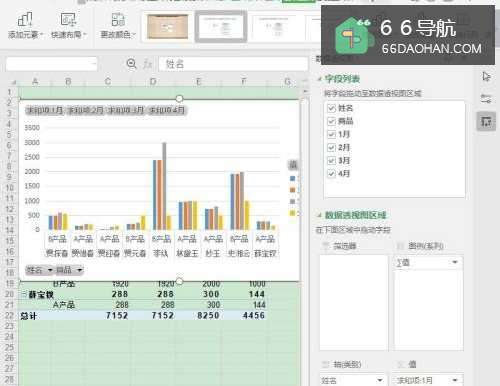500x386 pixels.
Task: Open the settings sliders icon in right sidebar
Action: coord(486,99)
